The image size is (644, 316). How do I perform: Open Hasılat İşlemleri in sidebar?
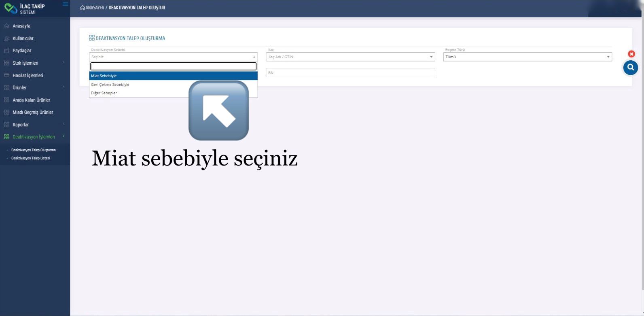(x=28, y=76)
